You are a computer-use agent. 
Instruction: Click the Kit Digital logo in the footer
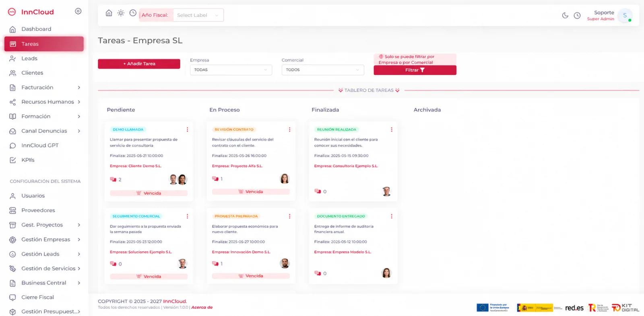pos(625,308)
